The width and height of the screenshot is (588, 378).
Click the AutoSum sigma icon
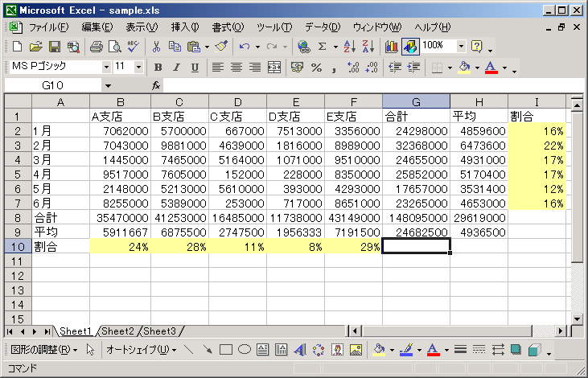(x=323, y=47)
